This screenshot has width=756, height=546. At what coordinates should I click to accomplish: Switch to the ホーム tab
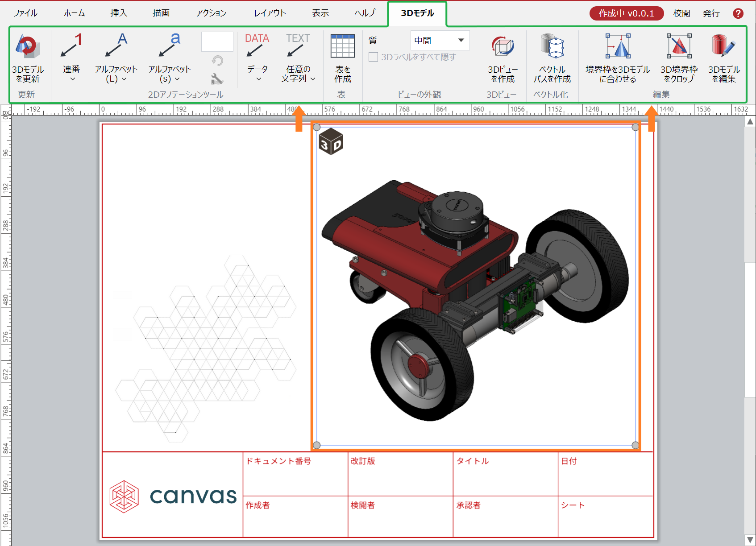[74, 13]
